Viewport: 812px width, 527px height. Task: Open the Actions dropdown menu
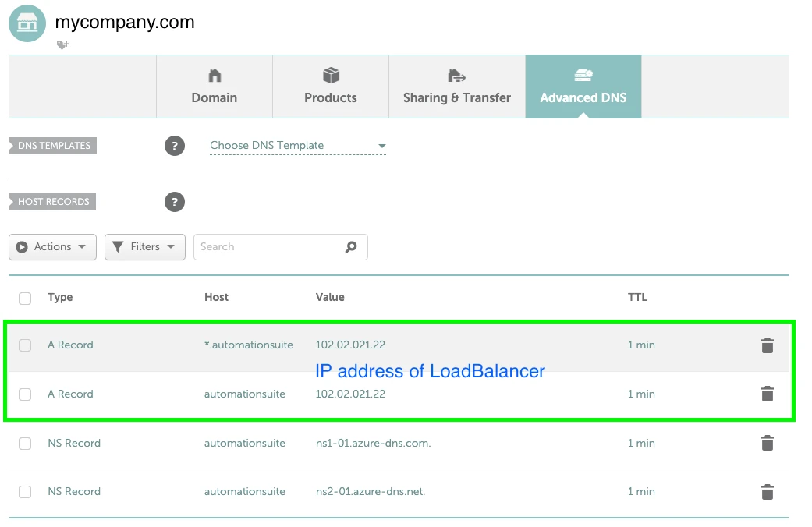(x=52, y=247)
